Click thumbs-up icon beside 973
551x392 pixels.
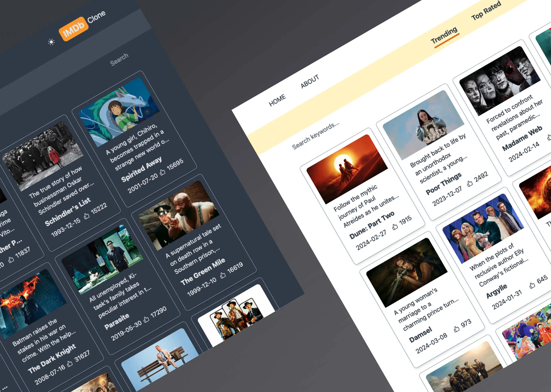(456, 329)
